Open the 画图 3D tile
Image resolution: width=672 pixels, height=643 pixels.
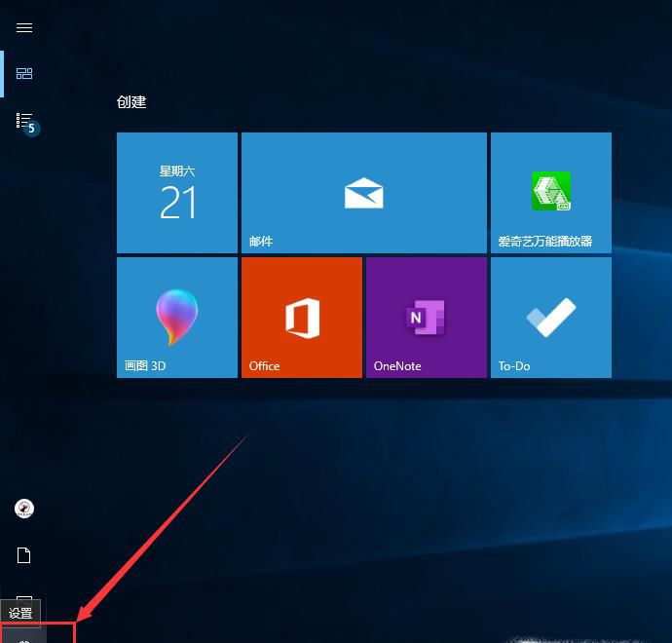[x=177, y=318]
